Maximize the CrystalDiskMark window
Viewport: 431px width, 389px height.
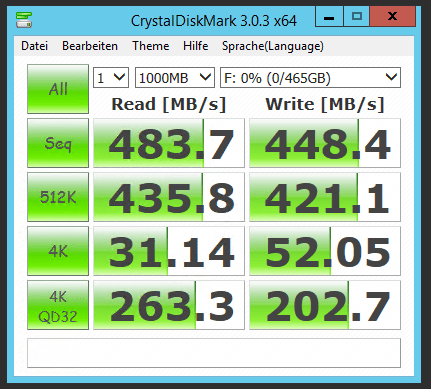356,17
